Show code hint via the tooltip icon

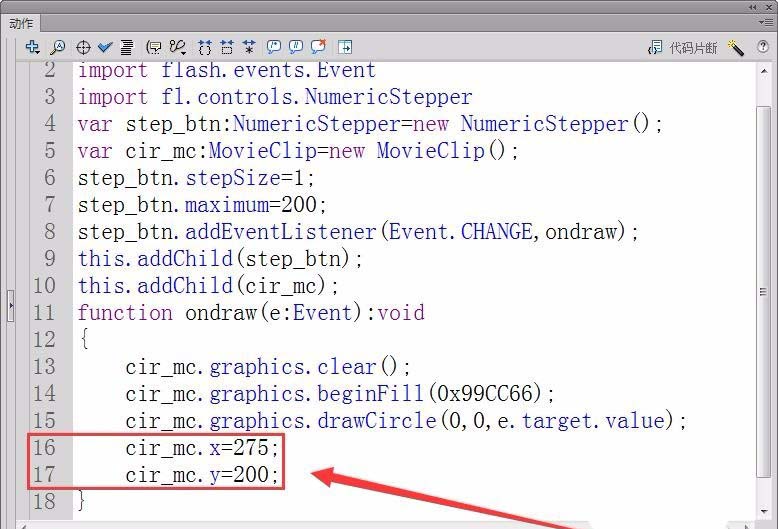pyautogui.click(x=154, y=47)
